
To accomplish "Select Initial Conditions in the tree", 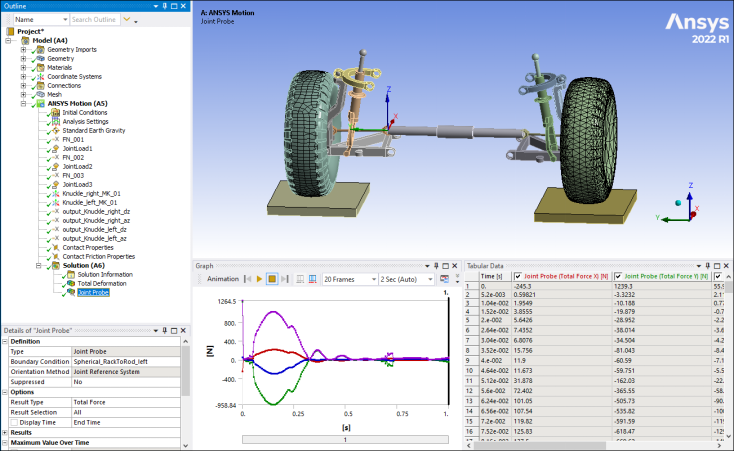I will point(85,113).
